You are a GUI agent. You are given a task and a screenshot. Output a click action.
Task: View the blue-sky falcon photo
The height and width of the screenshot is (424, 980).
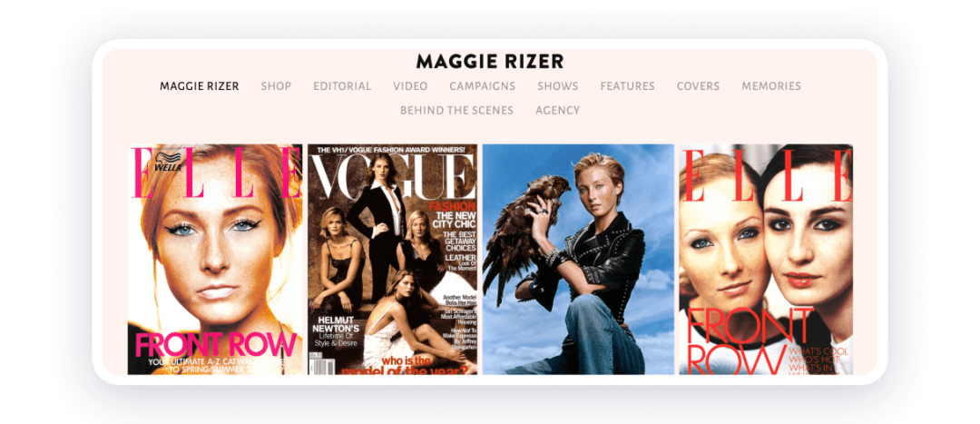578,259
